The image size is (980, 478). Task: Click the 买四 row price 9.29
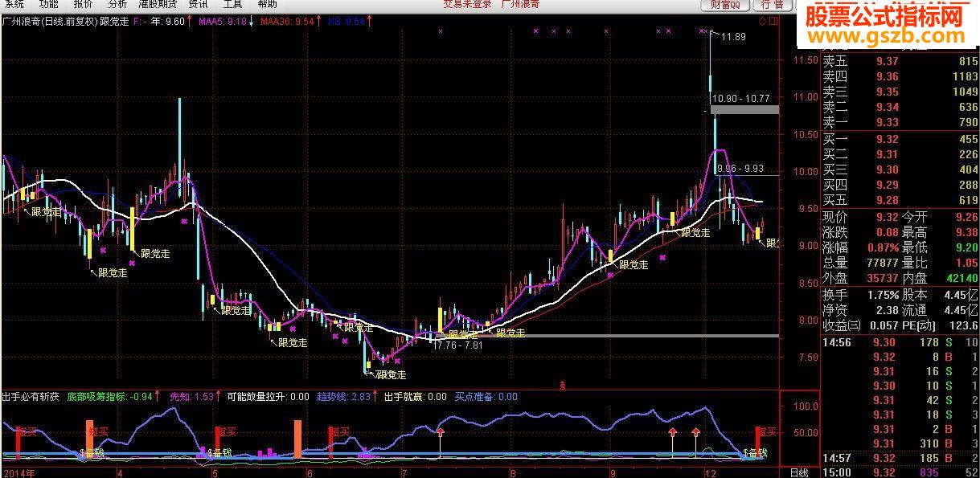point(888,185)
